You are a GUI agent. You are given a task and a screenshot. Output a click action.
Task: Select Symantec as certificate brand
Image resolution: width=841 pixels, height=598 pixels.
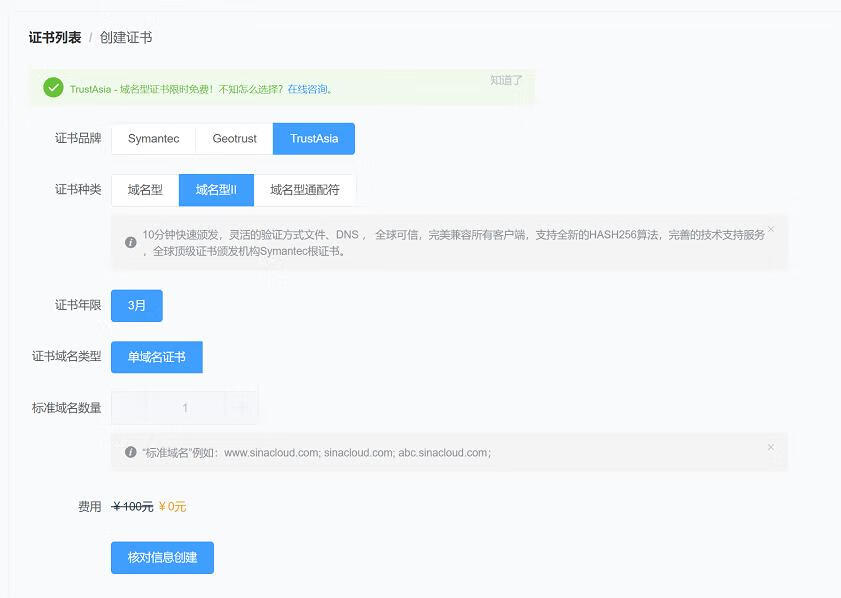pos(153,139)
